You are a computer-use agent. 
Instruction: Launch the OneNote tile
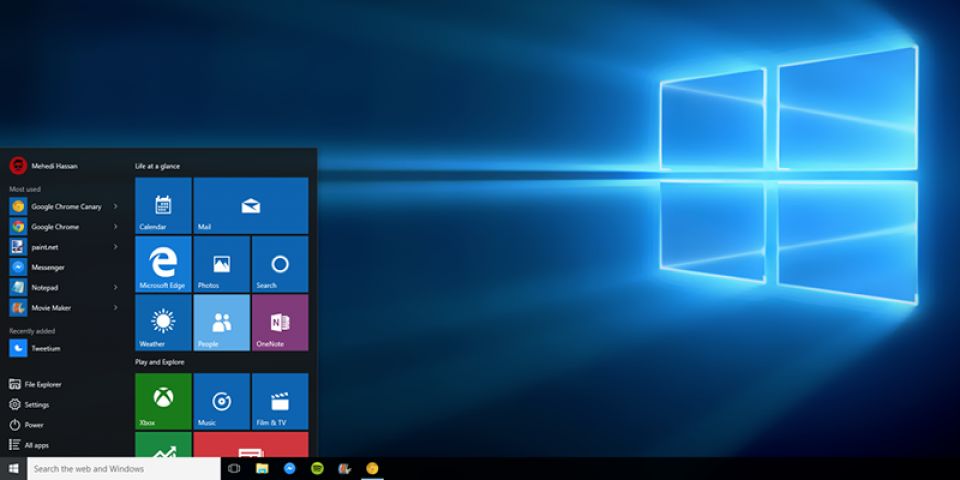click(280, 323)
